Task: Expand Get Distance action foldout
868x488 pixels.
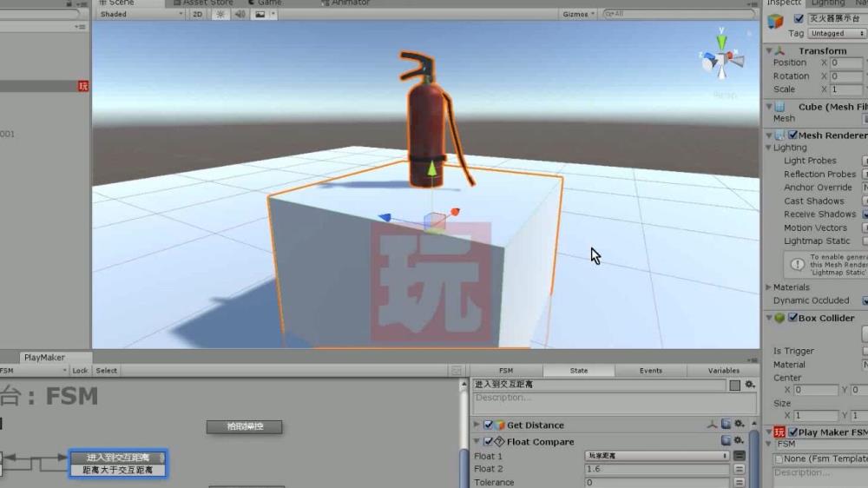Action: [477, 425]
